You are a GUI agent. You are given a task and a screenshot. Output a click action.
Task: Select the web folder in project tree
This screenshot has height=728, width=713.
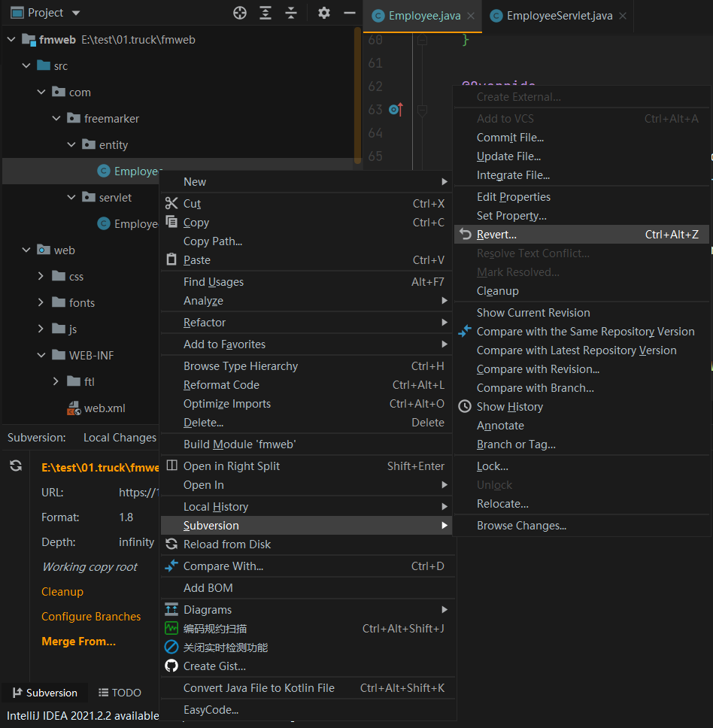(x=64, y=250)
